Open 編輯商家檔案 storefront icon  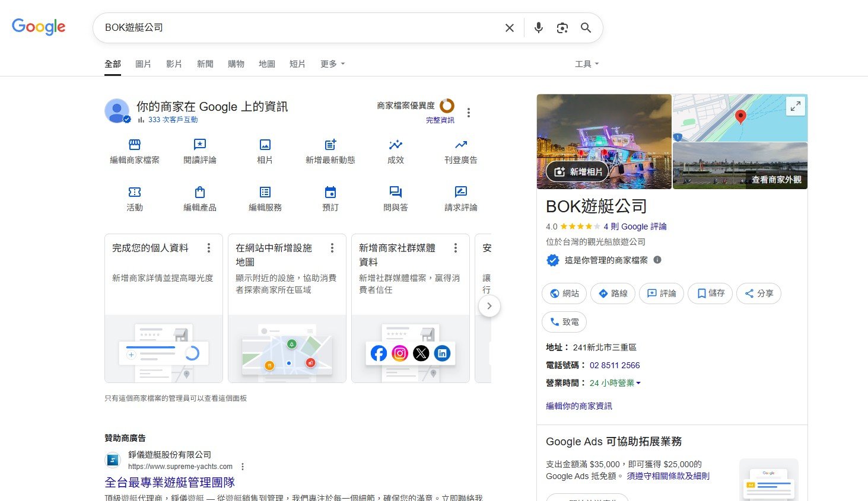pyautogui.click(x=135, y=145)
